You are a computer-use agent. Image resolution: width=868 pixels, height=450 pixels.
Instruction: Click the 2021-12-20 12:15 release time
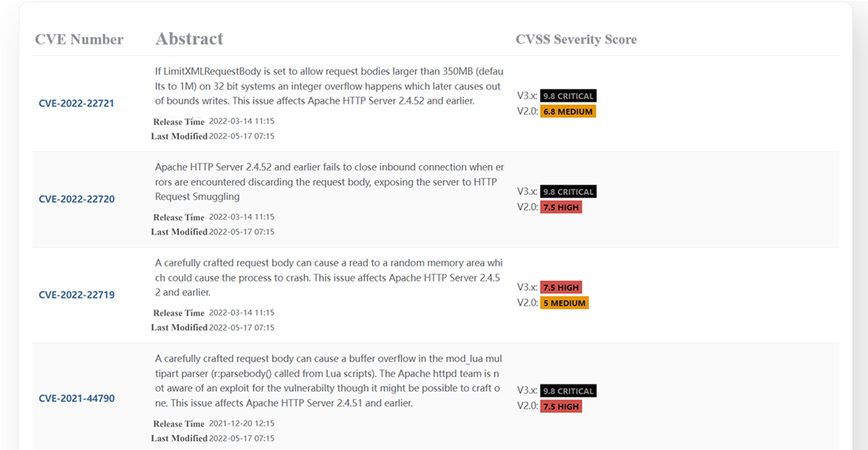click(x=241, y=424)
